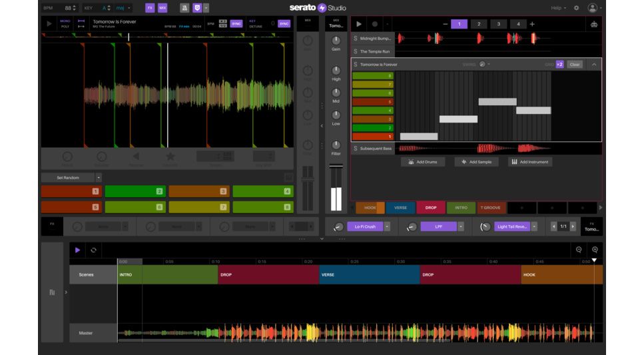644x355 pixels.
Task: Open settings with the gear icon
Action: pyautogui.click(x=576, y=8)
